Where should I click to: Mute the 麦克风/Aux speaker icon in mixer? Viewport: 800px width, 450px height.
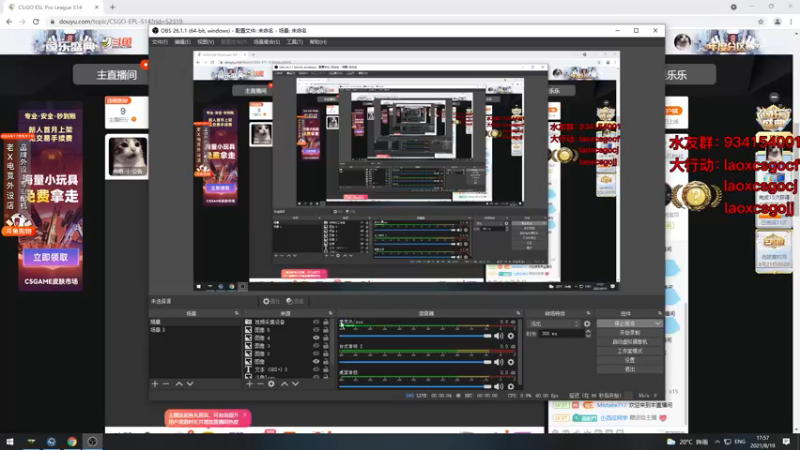tap(498, 336)
